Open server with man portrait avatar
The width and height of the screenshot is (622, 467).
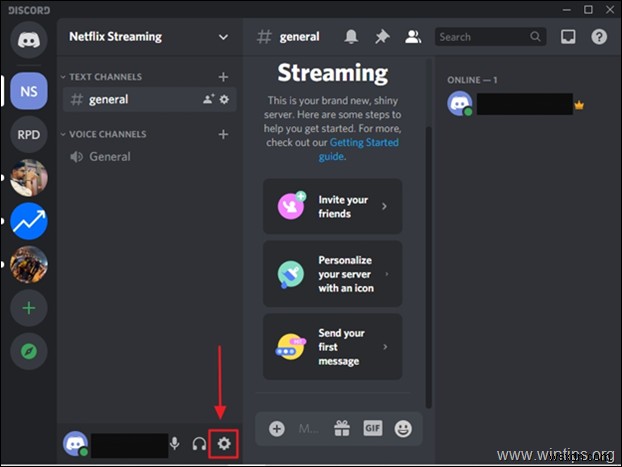pyautogui.click(x=29, y=178)
